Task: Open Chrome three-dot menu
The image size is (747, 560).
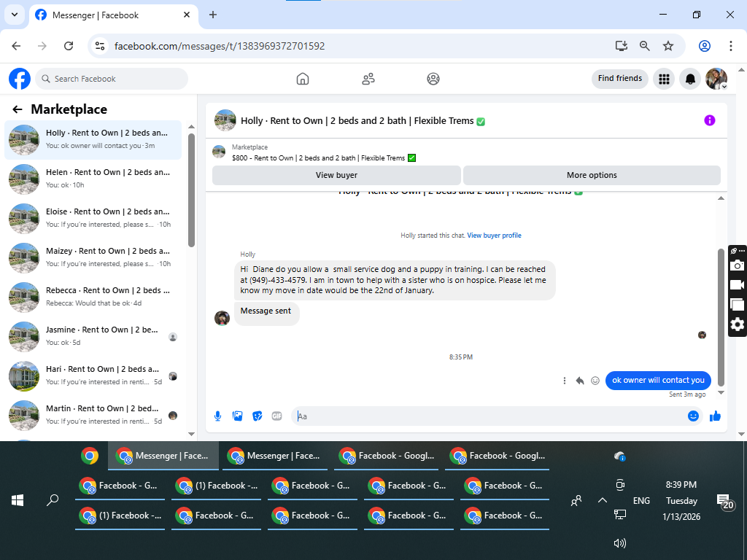Action: coord(730,46)
